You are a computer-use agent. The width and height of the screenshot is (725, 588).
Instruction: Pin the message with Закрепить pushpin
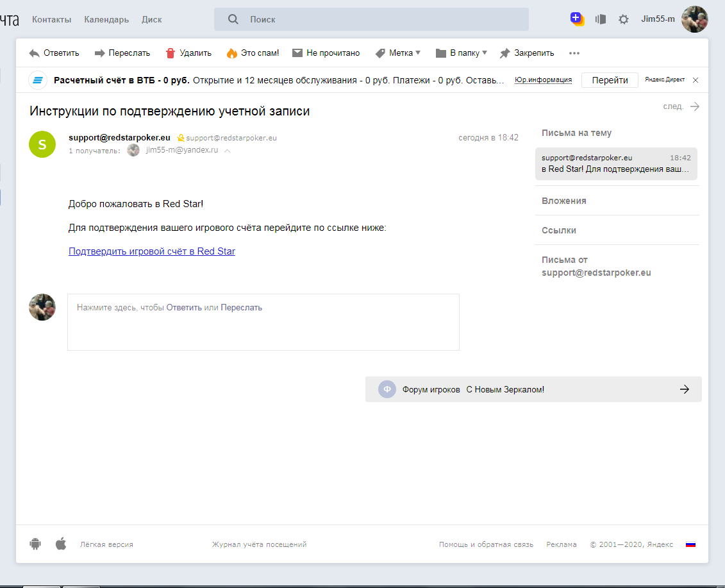[505, 53]
